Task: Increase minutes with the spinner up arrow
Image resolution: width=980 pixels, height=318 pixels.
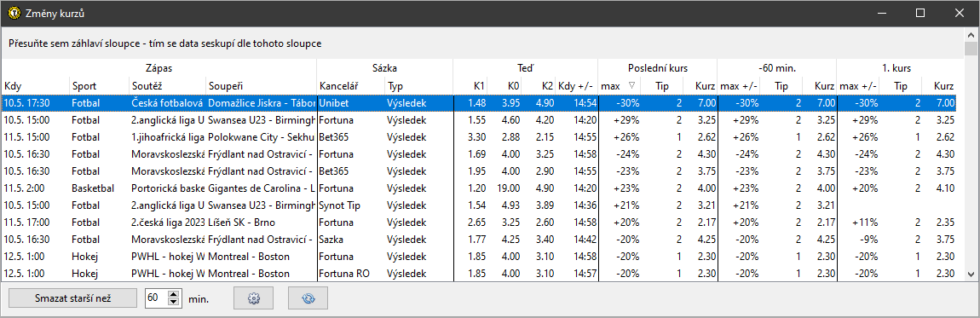Action: point(175,294)
